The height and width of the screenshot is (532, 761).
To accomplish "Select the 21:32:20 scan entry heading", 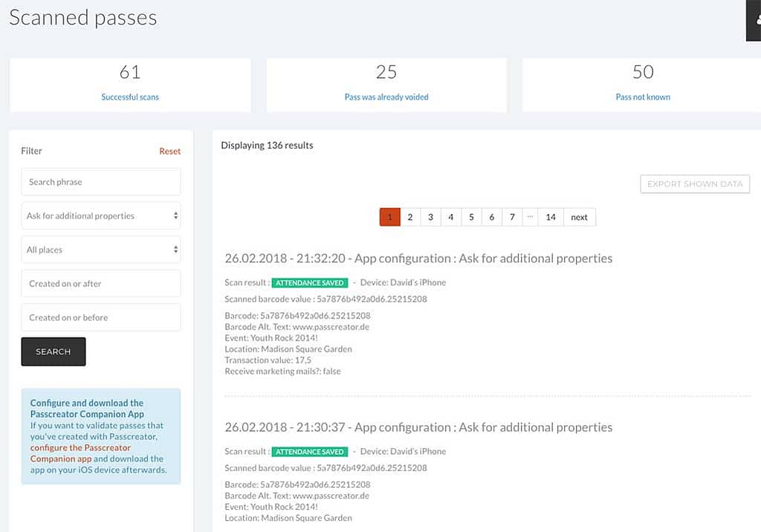I will (x=418, y=259).
